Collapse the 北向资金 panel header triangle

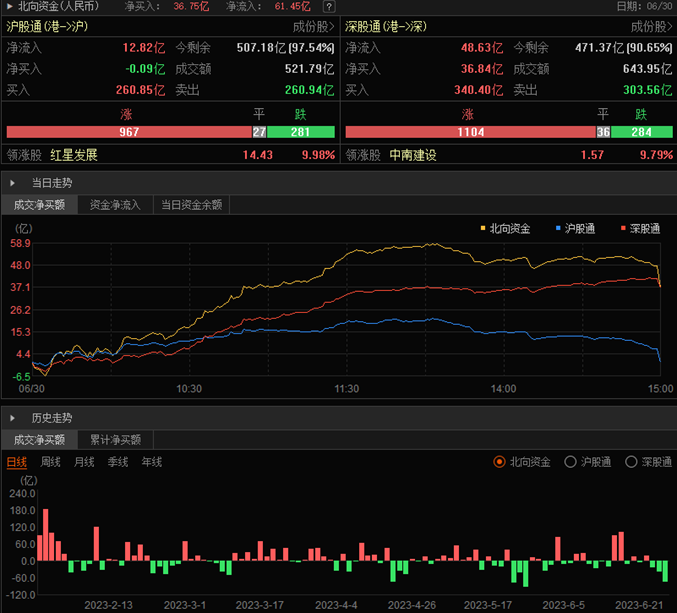coord(9,6)
